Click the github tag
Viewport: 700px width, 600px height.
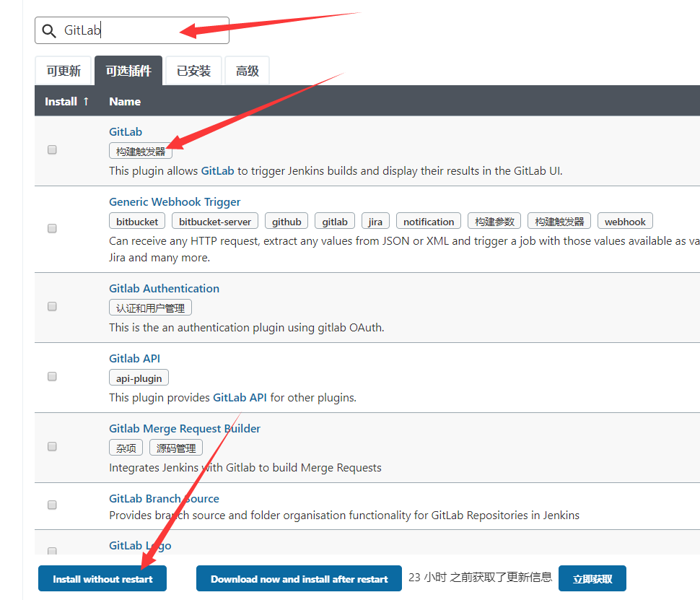click(x=286, y=221)
